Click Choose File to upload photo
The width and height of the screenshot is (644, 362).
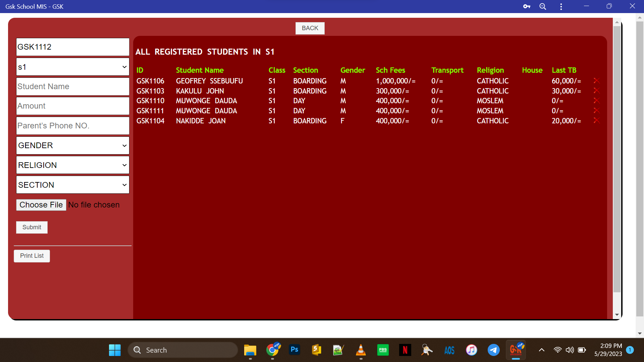41,205
